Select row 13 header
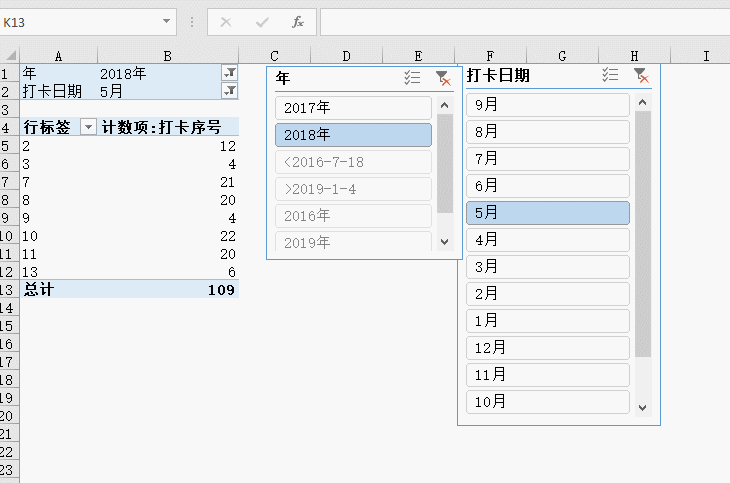The image size is (730, 483). [x=9, y=289]
